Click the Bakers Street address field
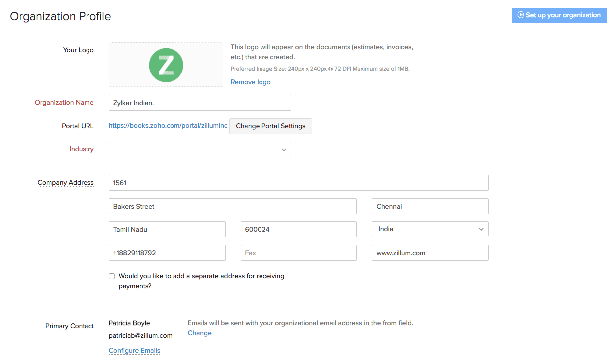Screen dimensions: 610x364 click(x=233, y=206)
